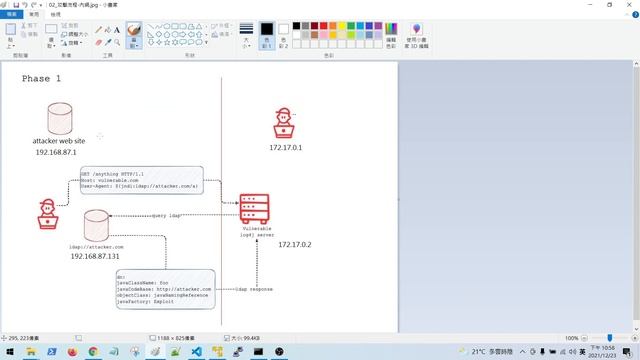Select the Color 2 box

283,36
